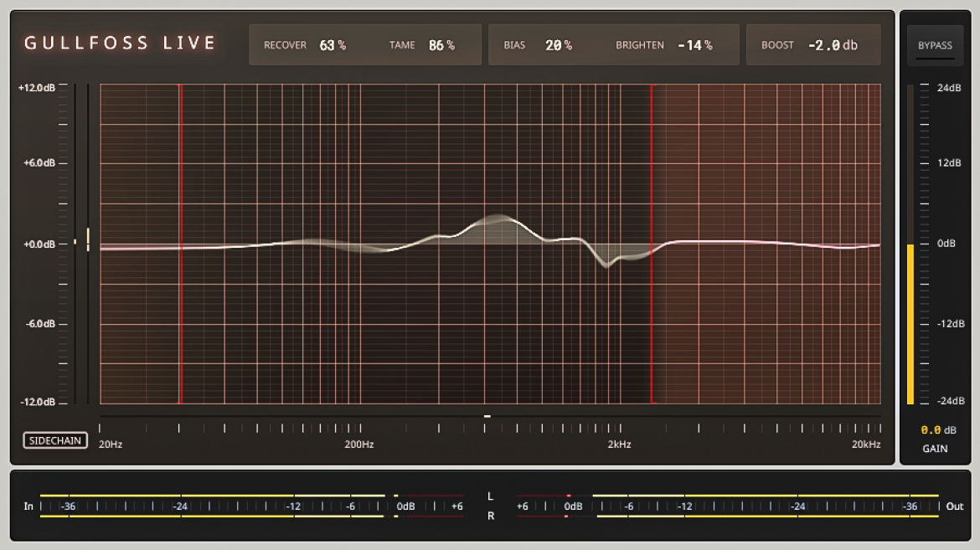980x550 pixels.
Task: Enable the SIDECHAIN button
Action: [x=55, y=440]
